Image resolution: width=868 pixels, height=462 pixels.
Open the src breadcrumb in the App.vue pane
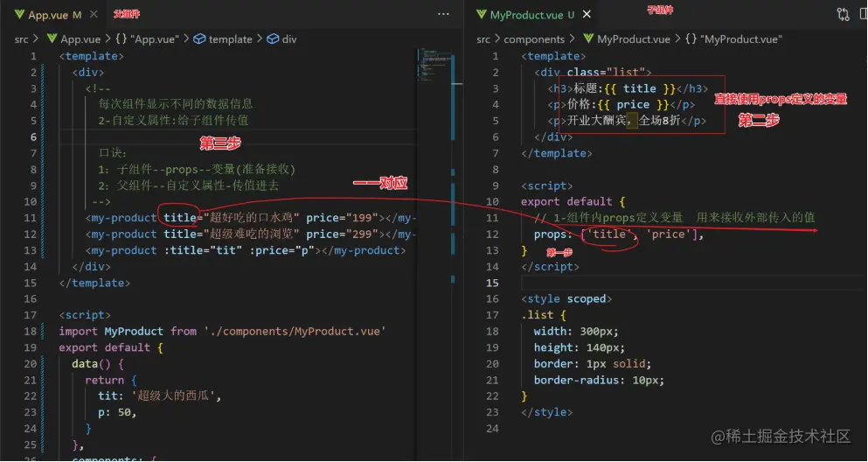point(22,39)
